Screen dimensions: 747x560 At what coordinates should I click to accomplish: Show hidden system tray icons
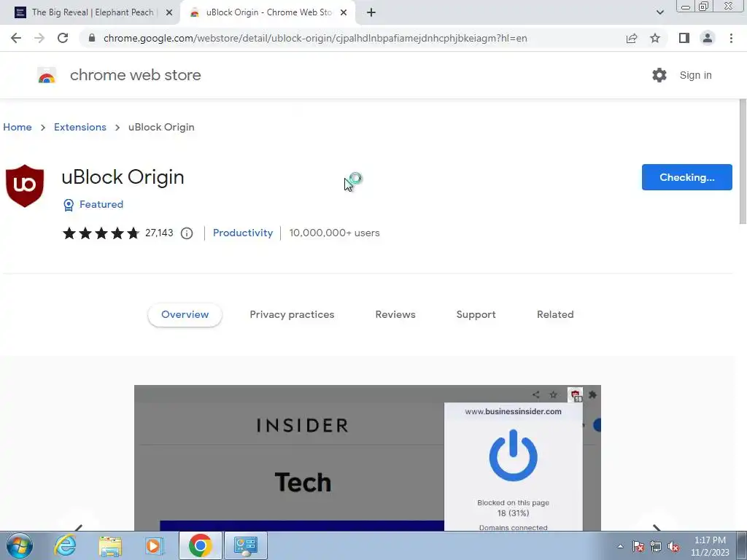click(620, 546)
